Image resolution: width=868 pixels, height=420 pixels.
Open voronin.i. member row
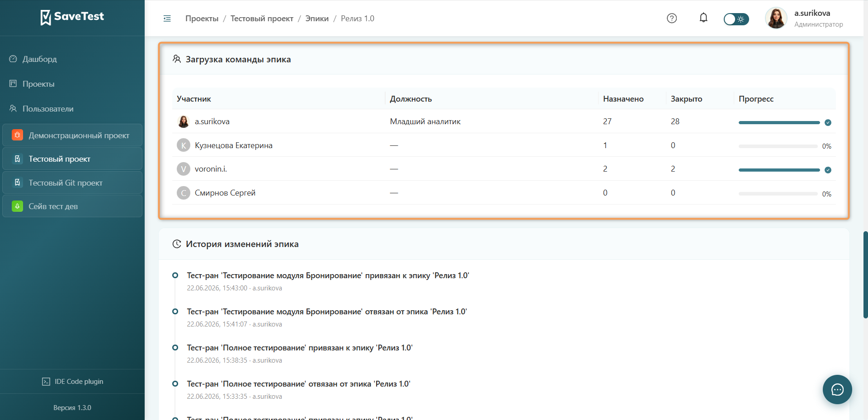[504, 169]
